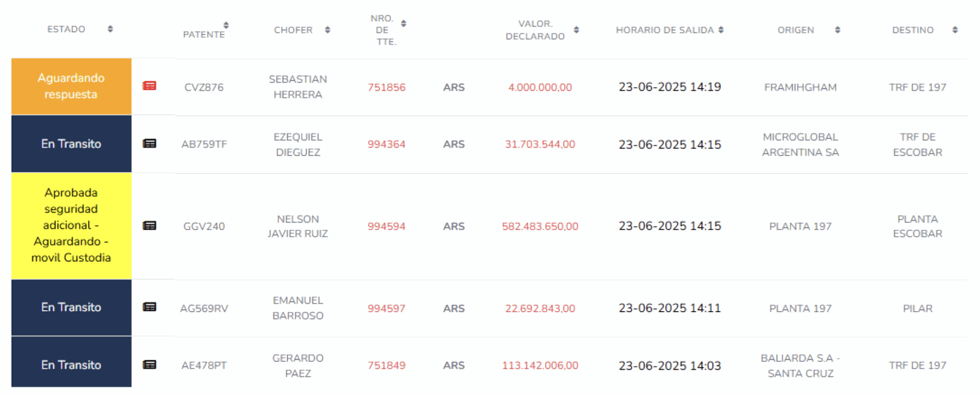The width and height of the screenshot is (980, 395).
Task: Sort by Origen column arrows
Action: pyautogui.click(x=838, y=30)
